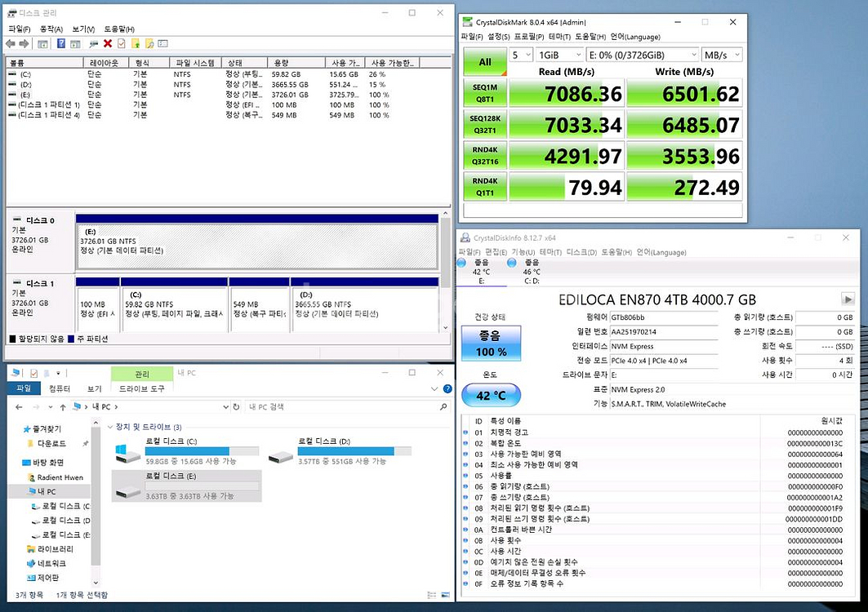
Task: Click the red checkmark properties icon in Disk Management toolbar
Action: 121,44
